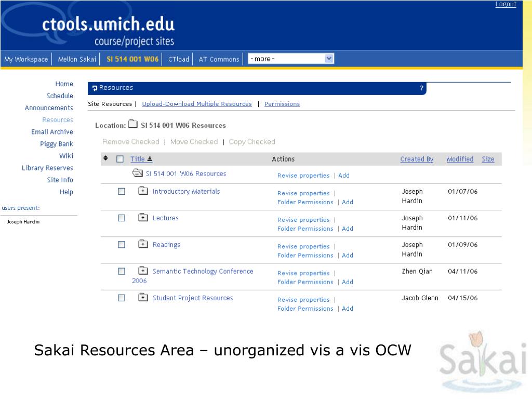This screenshot has width=532, height=399.
Task: Open the Permissions link
Action: 282,104
